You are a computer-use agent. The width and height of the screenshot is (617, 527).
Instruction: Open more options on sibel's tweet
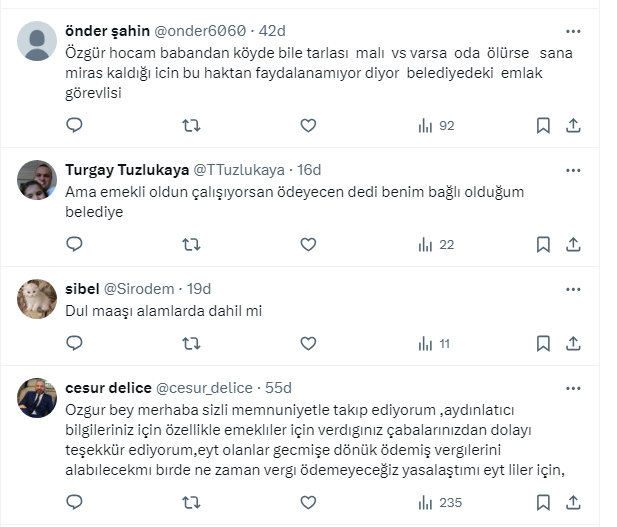[x=572, y=288]
